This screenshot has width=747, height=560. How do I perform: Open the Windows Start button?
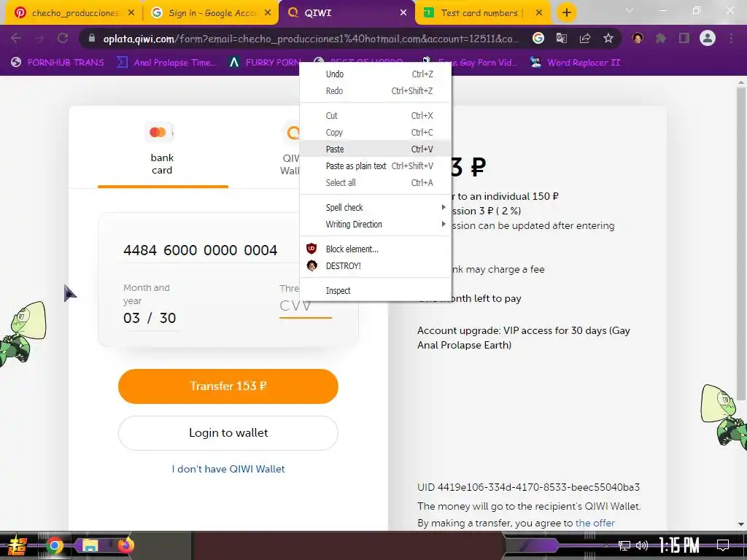[18, 545]
